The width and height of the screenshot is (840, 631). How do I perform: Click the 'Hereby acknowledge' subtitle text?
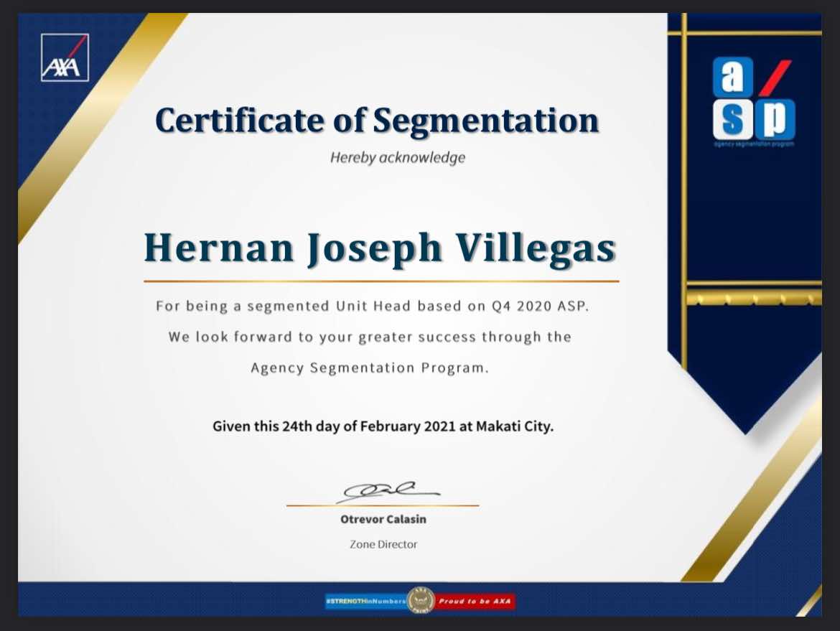[397, 157]
